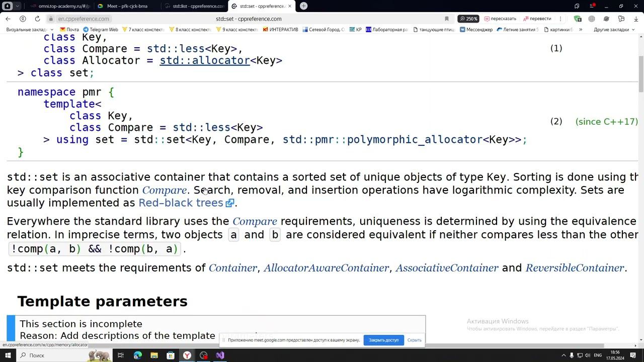Screen dimensions: 644x362
Task: Open the Windows Start menu
Action: tap(8, 355)
